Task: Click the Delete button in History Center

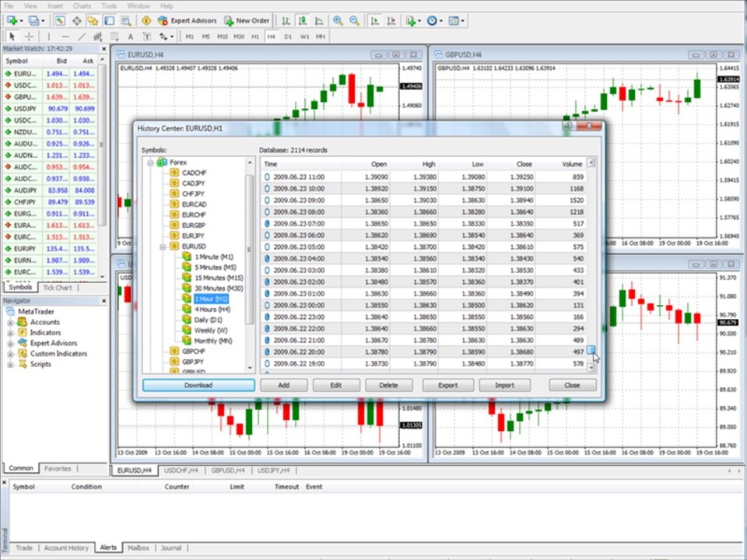Action: [389, 385]
